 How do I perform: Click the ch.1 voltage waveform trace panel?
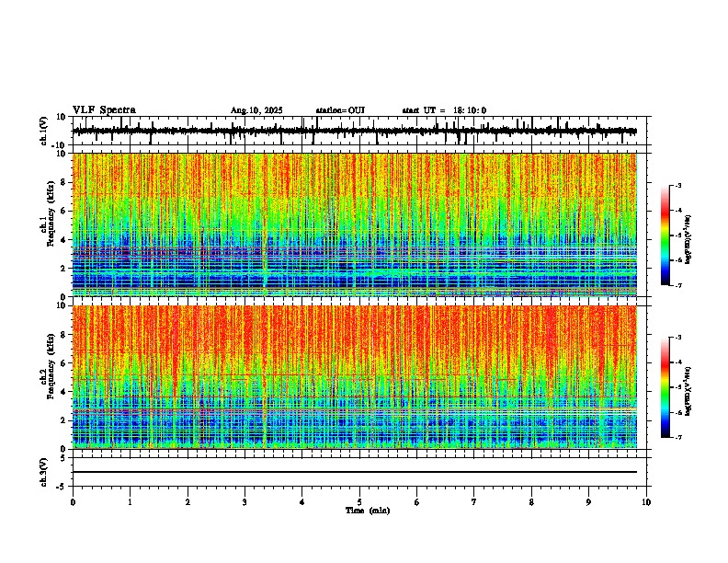pos(359,131)
